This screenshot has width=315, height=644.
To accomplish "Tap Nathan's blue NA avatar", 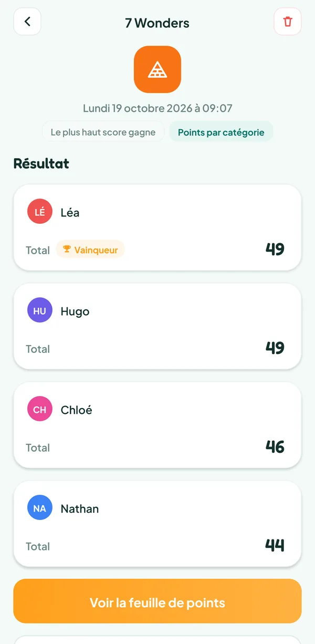I will [40, 508].
